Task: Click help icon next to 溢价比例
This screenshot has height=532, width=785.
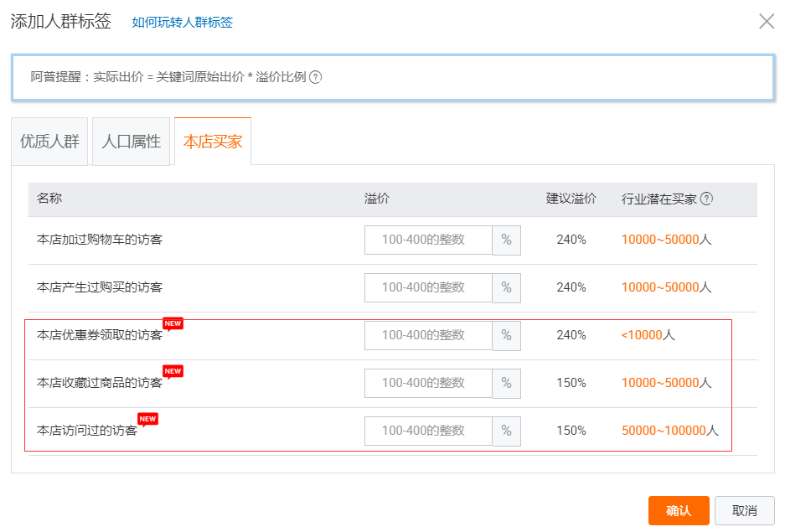Action: click(x=316, y=77)
